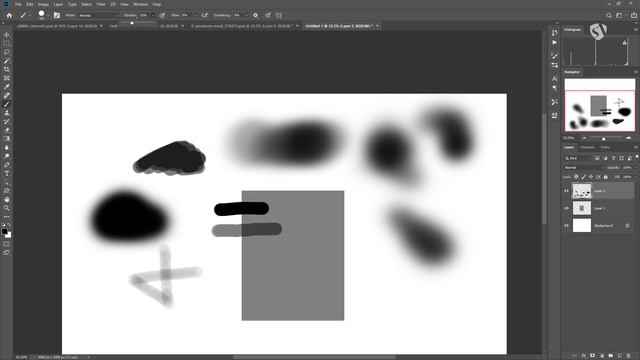Image resolution: width=640 pixels, height=360 pixels.
Task: Toggle symmetry paint options
Action: [x=279, y=15]
